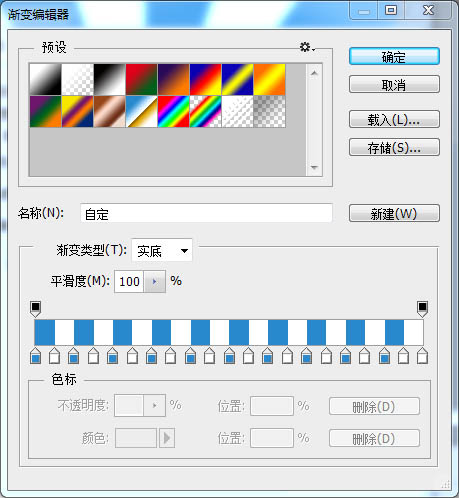Open the 平滑度 smoothness slider arrow
The image size is (459, 498).
point(155,282)
